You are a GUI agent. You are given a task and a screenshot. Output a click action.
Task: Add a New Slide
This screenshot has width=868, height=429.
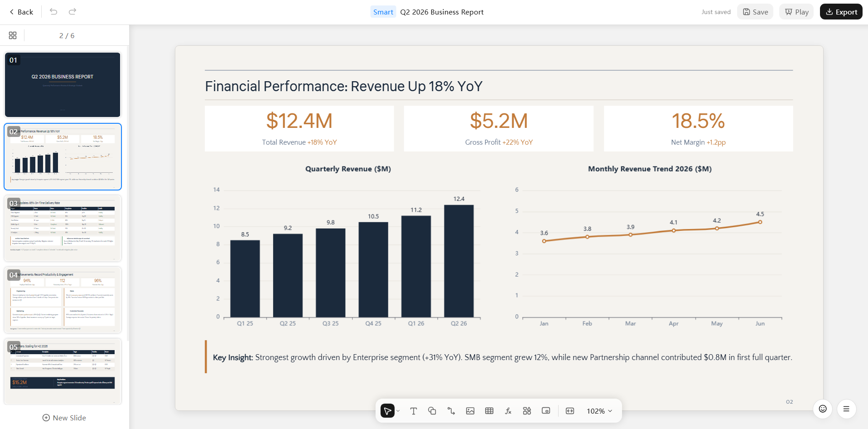(x=64, y=418)
